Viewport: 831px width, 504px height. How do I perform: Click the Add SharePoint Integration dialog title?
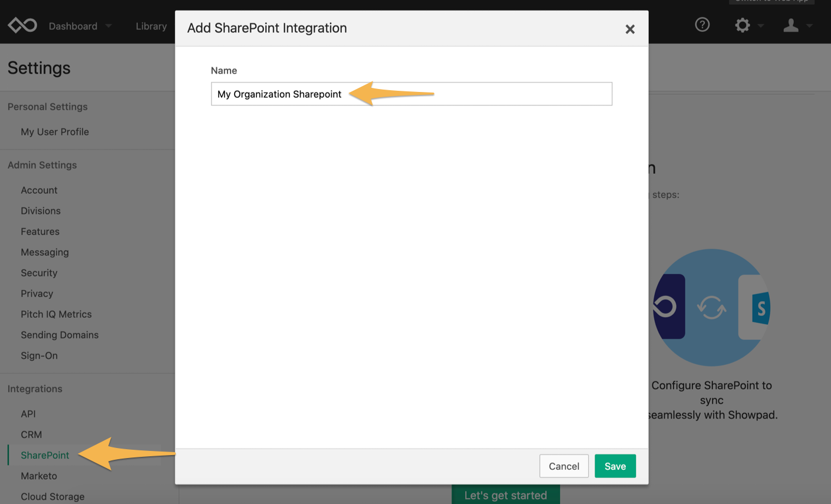pyautogui.click(x=267, y=28)
